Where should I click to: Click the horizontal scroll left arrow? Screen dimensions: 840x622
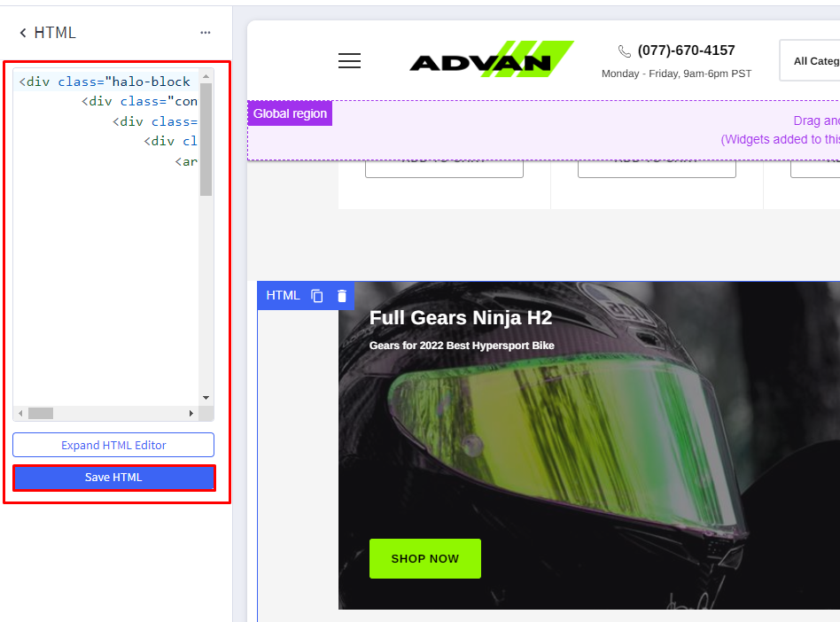(20, 413)
